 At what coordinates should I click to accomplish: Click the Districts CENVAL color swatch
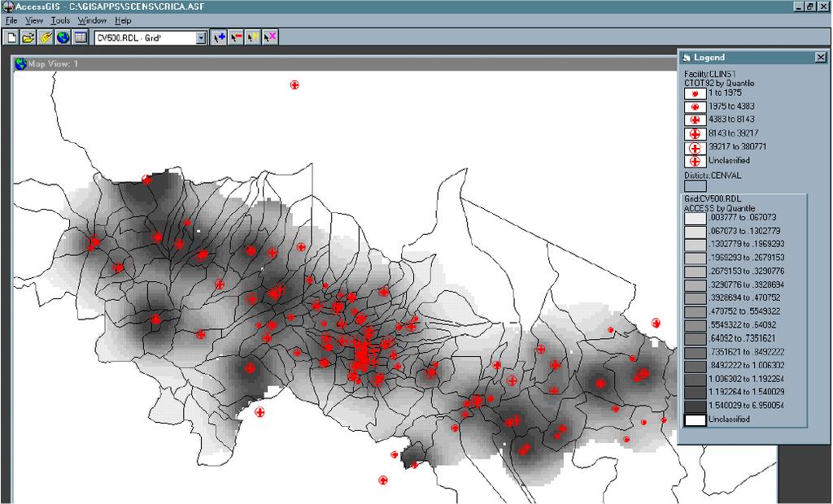(695, 186)
